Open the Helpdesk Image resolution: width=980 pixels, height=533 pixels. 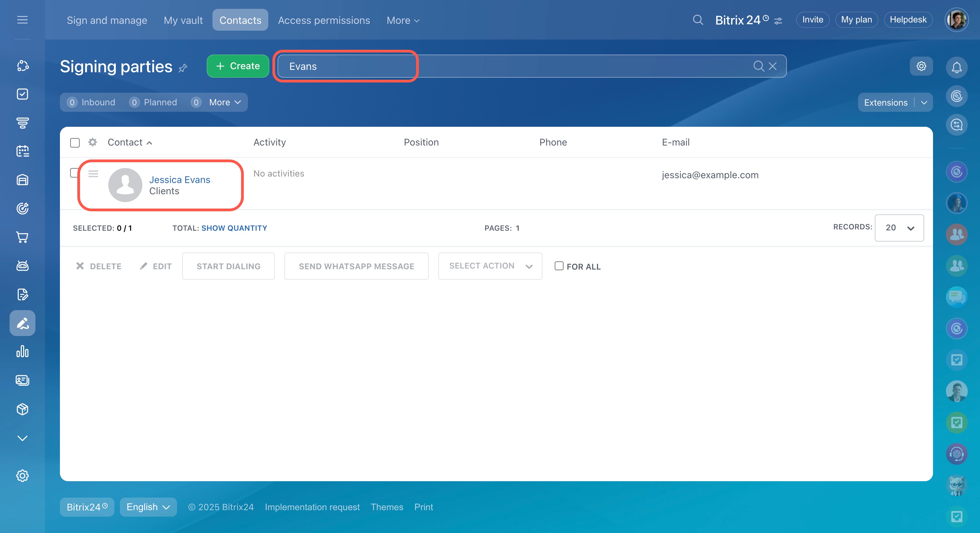click(x=908, y=20)
